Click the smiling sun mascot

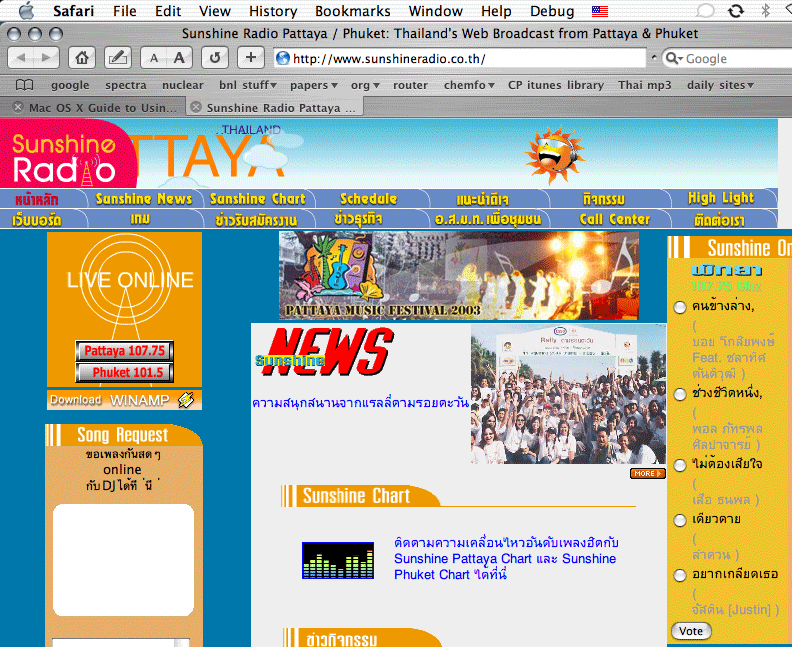tap(553, 155)
